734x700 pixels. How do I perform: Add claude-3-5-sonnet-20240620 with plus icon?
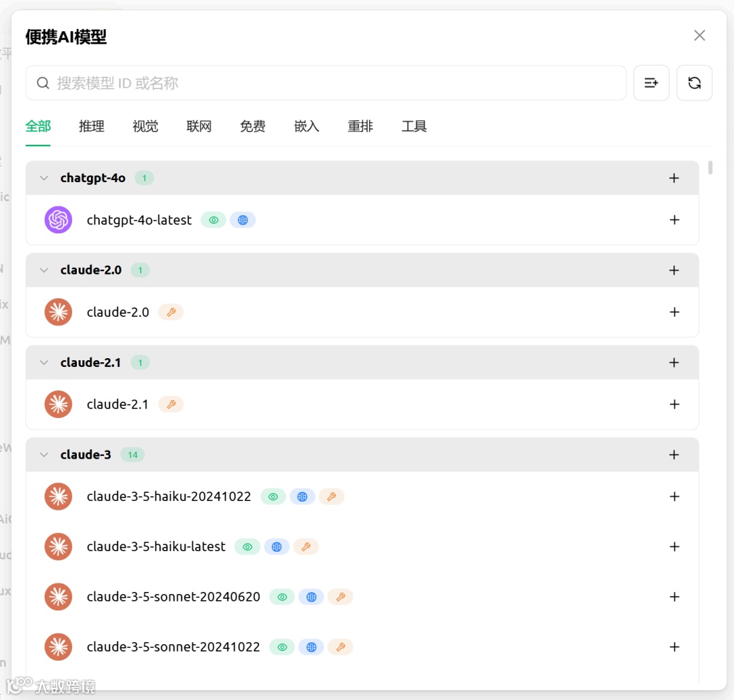coord(674,597)
